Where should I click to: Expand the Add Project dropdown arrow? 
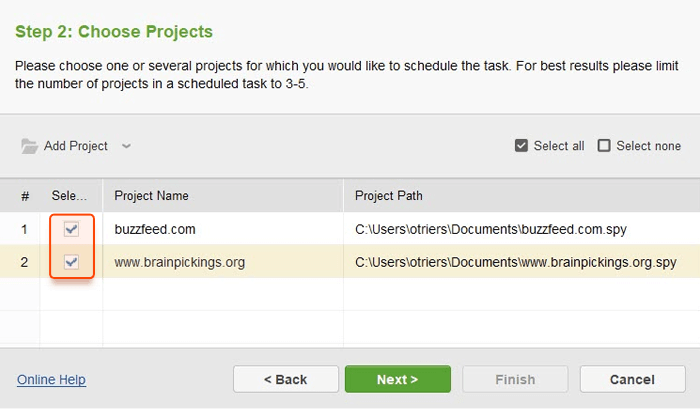coord(126,146)
